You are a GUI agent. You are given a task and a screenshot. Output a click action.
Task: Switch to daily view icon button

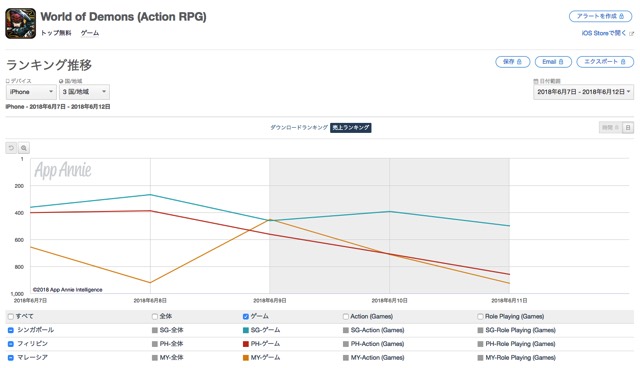coord(628,128)
